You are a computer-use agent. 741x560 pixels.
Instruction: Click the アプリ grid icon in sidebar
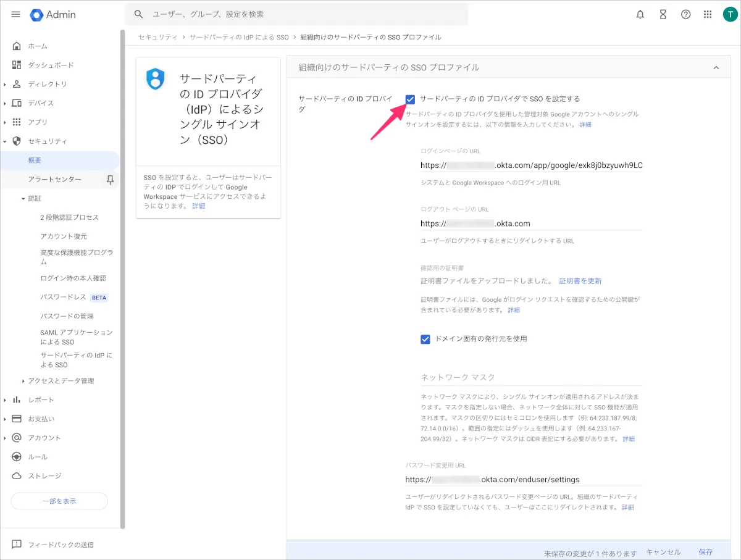(x=17, y=122)
